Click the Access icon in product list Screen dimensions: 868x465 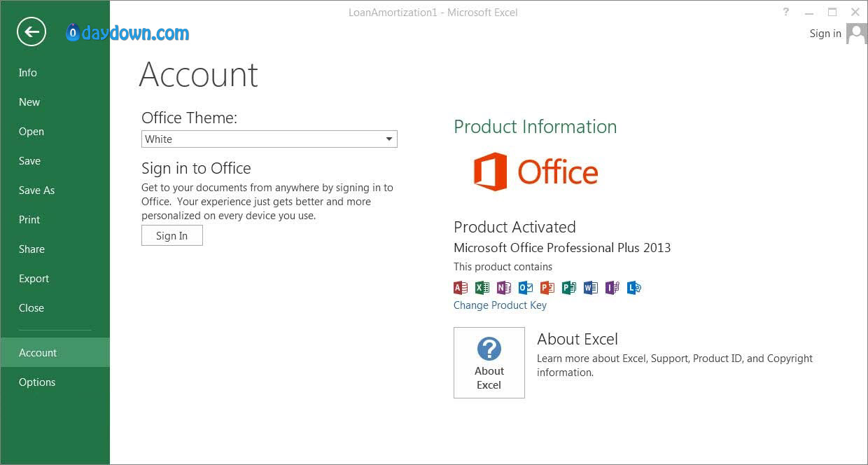click(x=461, y=288)
